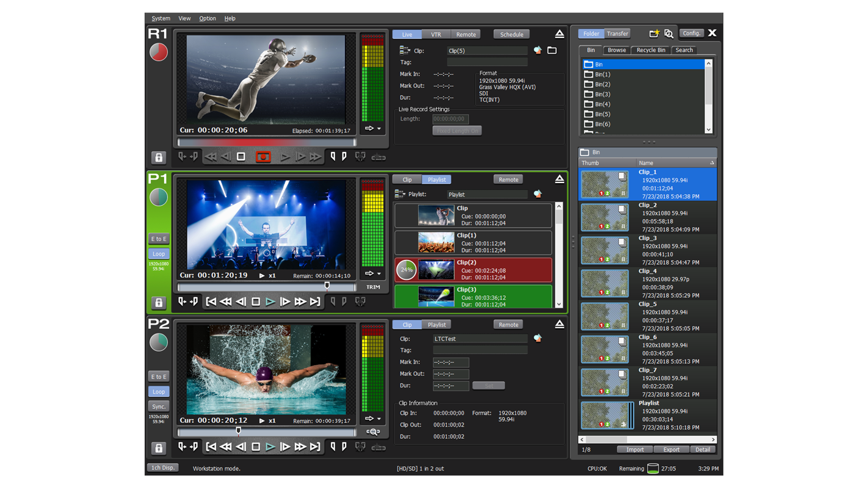This screenshot has width=868, height=487.
Task: Select the Clip_4 thumbnail in the bin
Action: [x=604, y=283]
